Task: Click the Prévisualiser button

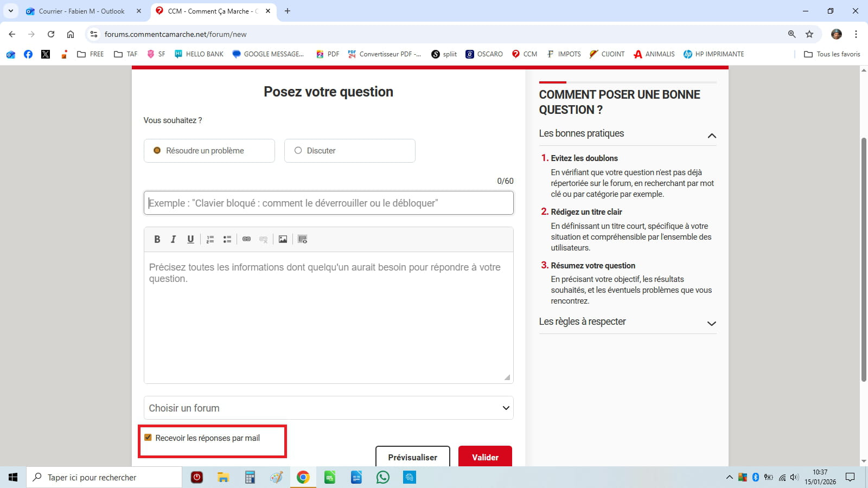Action: (x=412, y=457)
